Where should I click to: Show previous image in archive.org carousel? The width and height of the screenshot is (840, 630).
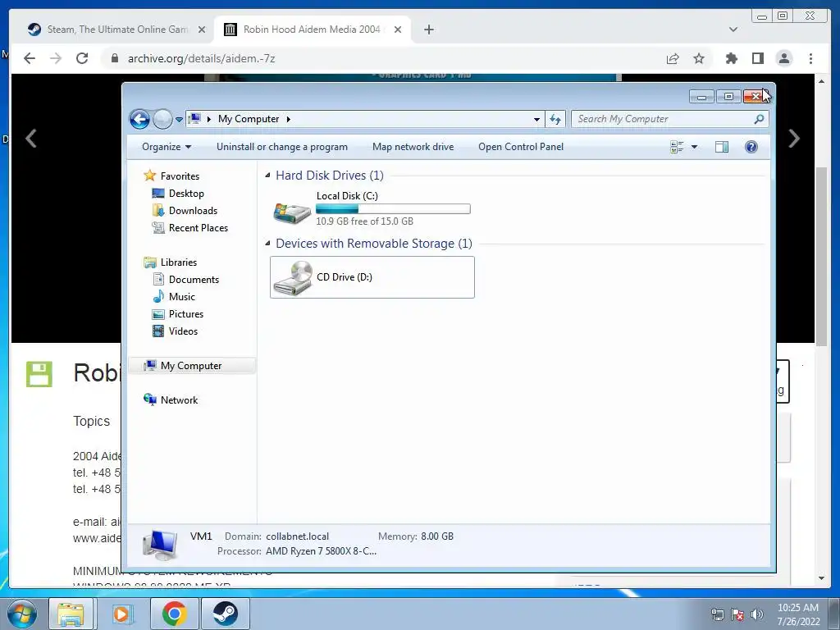[x=31, y=138]
